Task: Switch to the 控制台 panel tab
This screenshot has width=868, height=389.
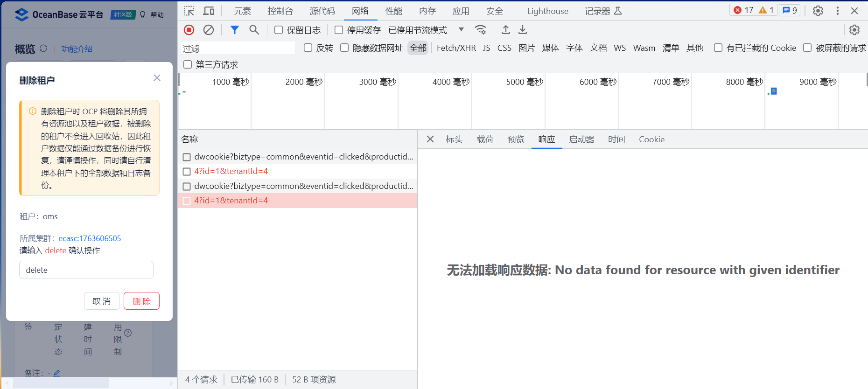Action: 280,11
